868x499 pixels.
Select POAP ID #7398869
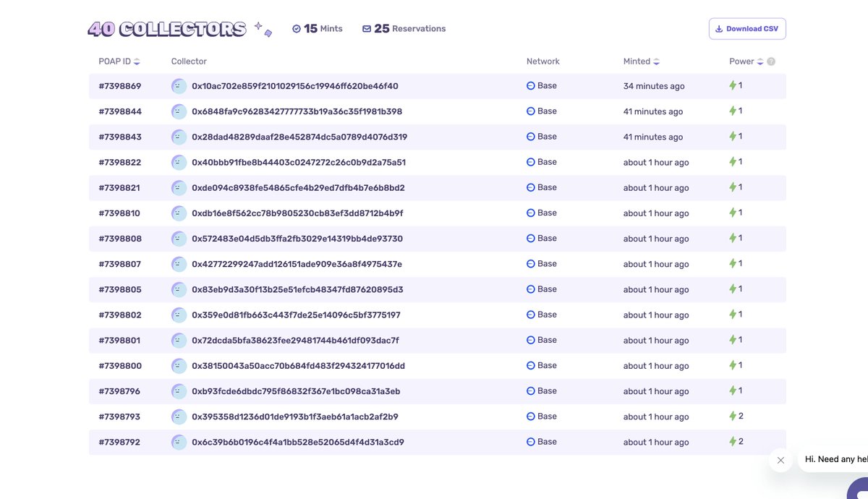coord(120,86)
